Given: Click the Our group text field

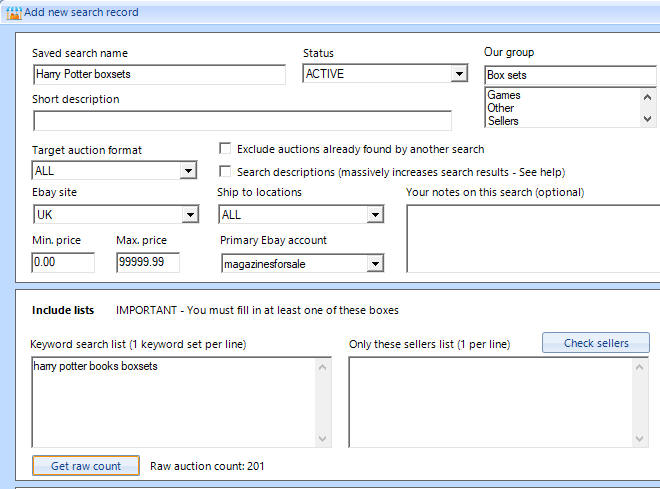Looking at the screenshot, I should [570, 75].
